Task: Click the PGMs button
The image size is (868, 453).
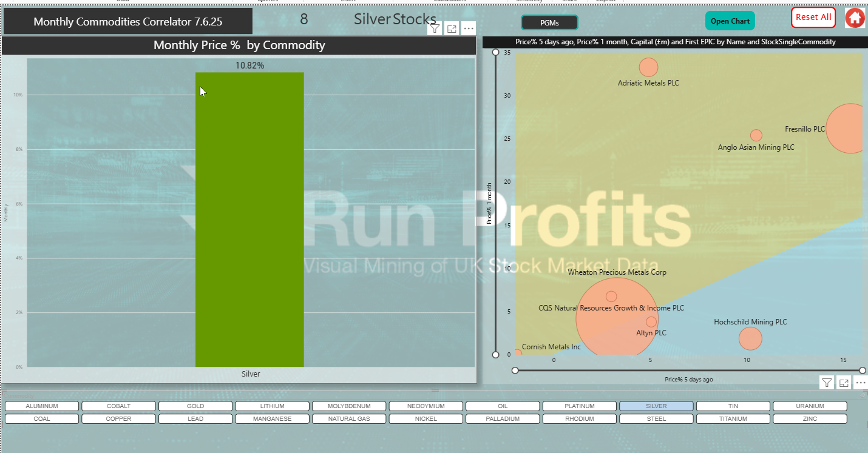Action: click(549, 22)
